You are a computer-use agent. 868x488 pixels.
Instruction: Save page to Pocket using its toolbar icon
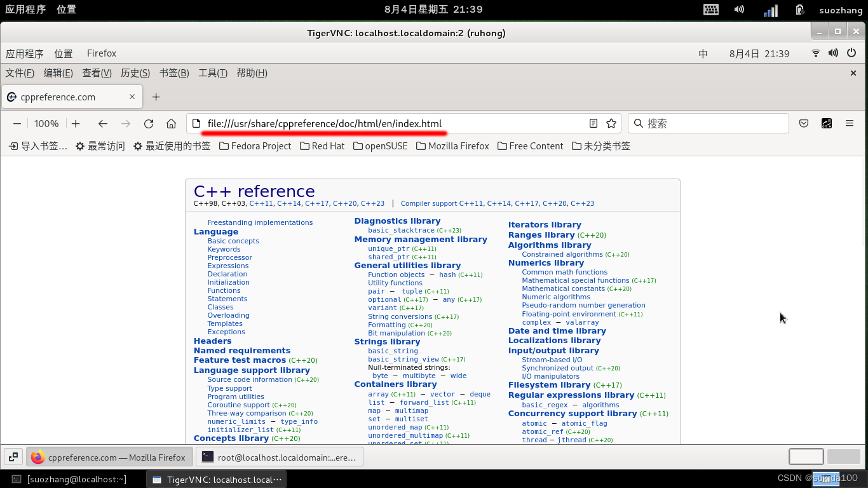[804, 123]
